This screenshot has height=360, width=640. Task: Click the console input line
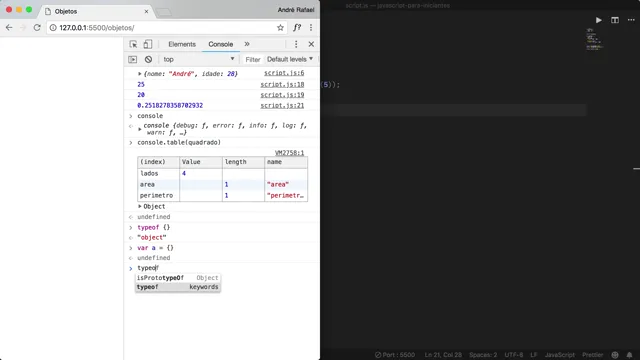pyautogui.click(x=222, y=268)
